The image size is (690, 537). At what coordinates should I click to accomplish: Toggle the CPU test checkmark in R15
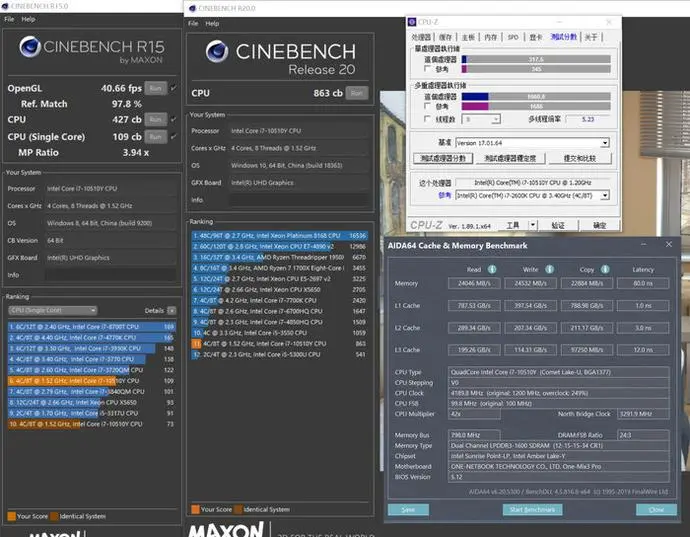coord(173,119)
